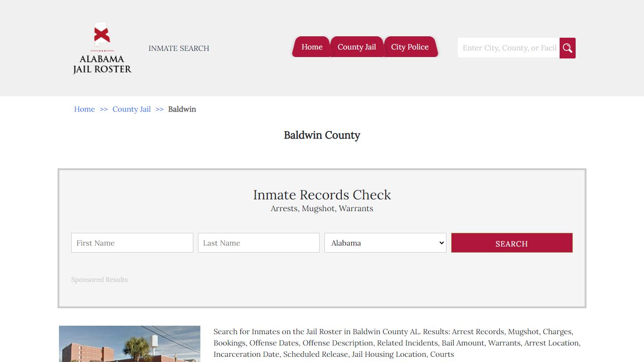
Task: Click the Last Name field
Action: click(x=259, y=243)
